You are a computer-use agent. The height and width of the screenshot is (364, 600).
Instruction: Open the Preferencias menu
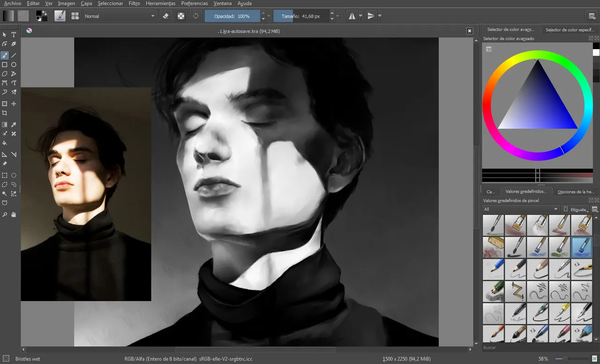click(195, 3)
